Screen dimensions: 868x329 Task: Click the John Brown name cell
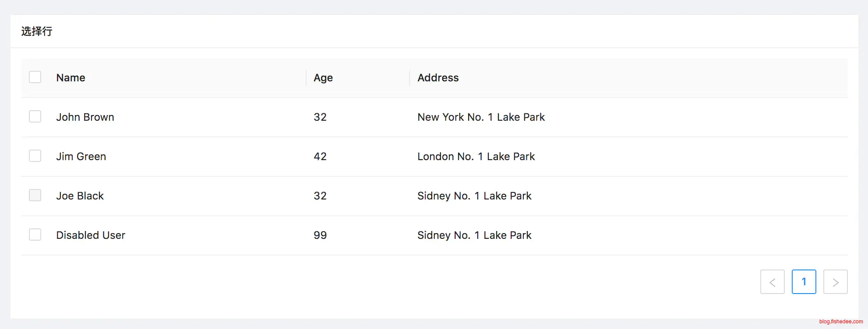(x=85, y=117)
